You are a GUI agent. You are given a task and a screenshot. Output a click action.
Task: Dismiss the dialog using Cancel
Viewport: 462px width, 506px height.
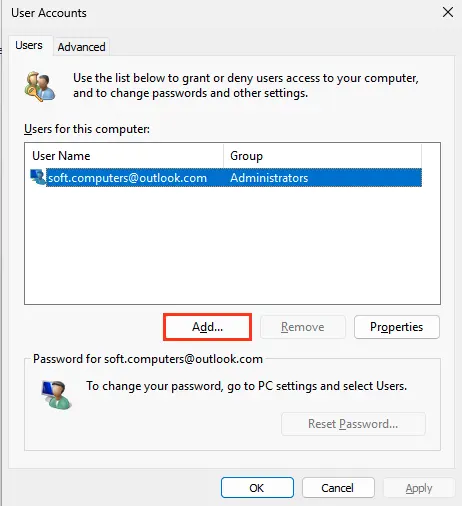[x=338, y=488]
